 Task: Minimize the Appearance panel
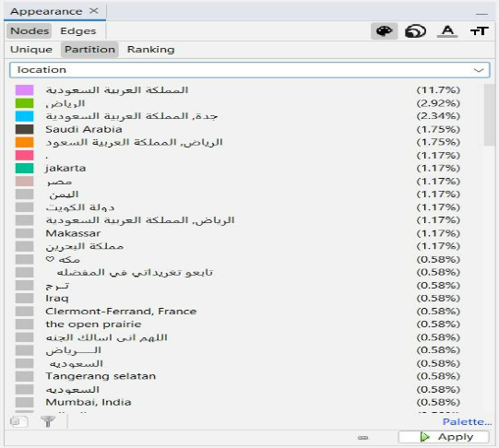[481, 14]
